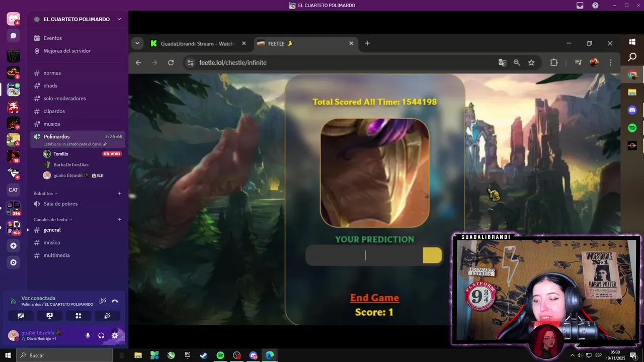Close the GuadaLibrandi Stream tab

tap(244, 44)
